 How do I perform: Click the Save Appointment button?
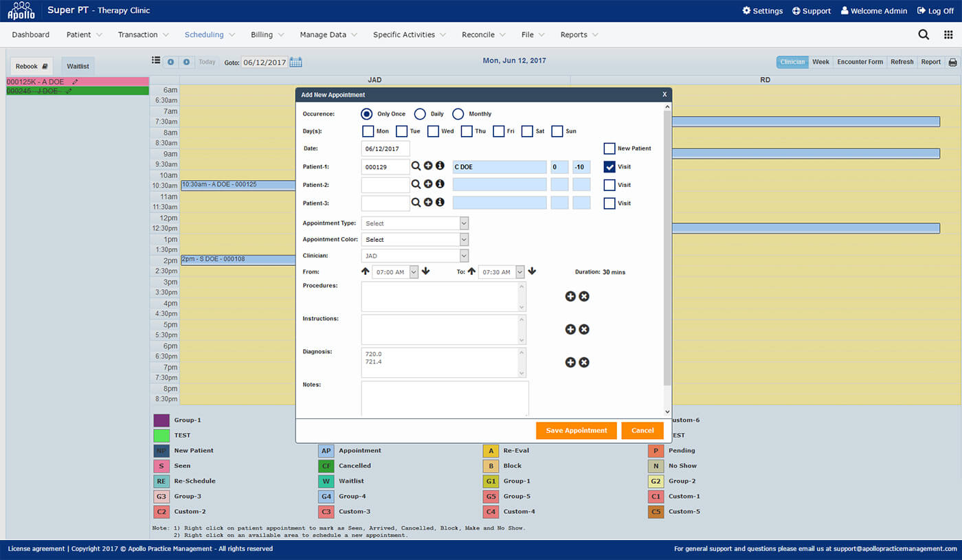(x=576, y=430)
